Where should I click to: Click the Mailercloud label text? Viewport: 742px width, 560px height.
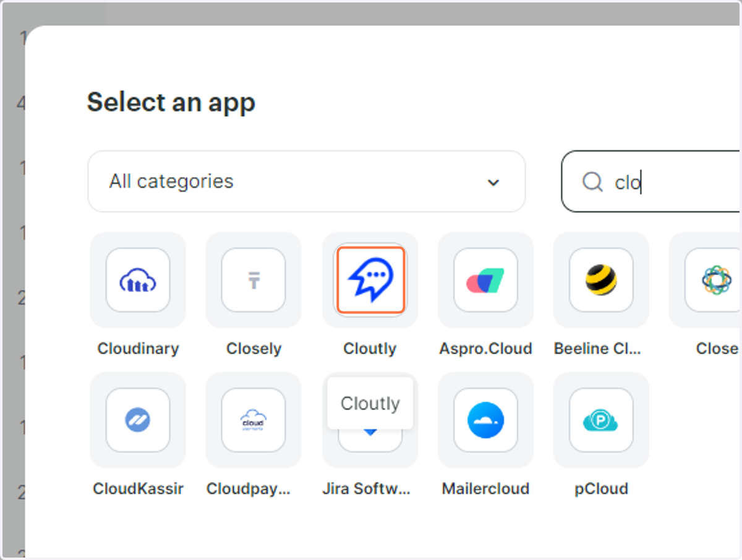[x=485, y=489]
